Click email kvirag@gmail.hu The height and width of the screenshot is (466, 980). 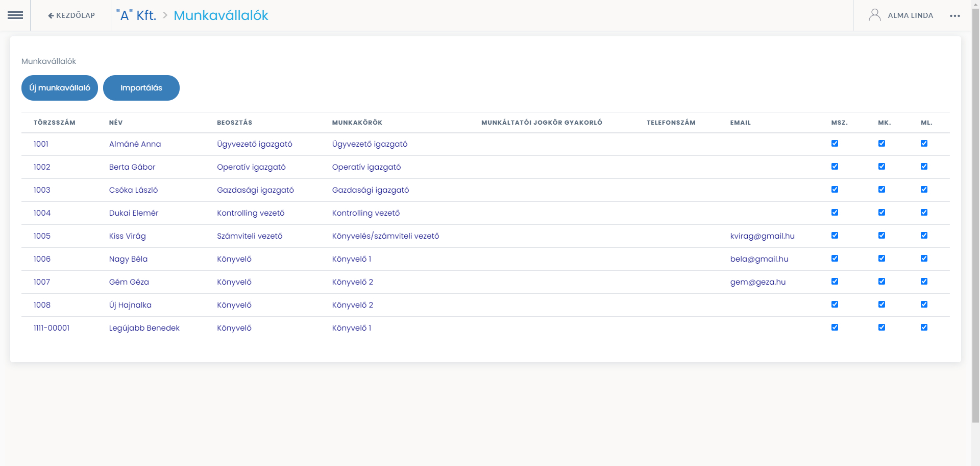tap(762, 236)
